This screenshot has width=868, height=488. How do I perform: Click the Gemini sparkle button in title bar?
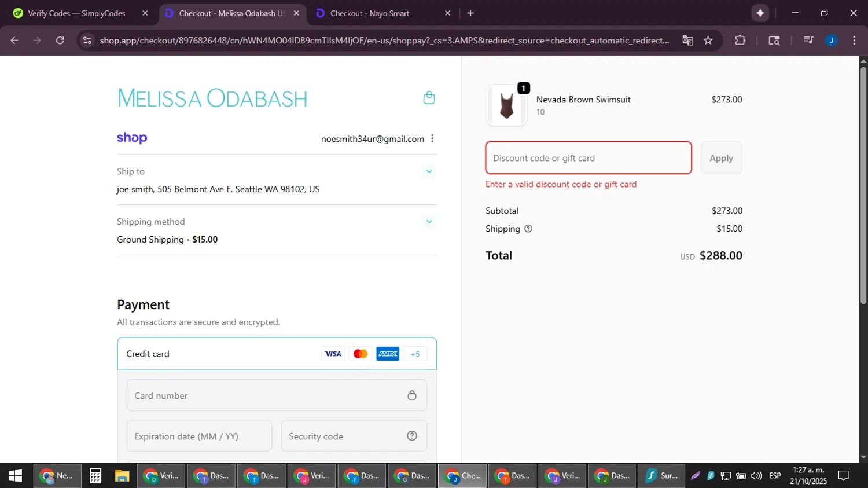click(x=760, y=13)
